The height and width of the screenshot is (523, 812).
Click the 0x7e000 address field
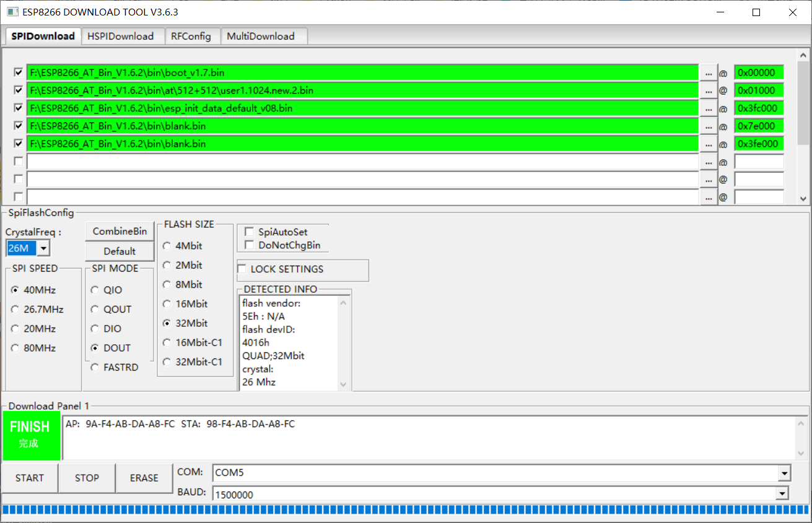coord(759,126)
